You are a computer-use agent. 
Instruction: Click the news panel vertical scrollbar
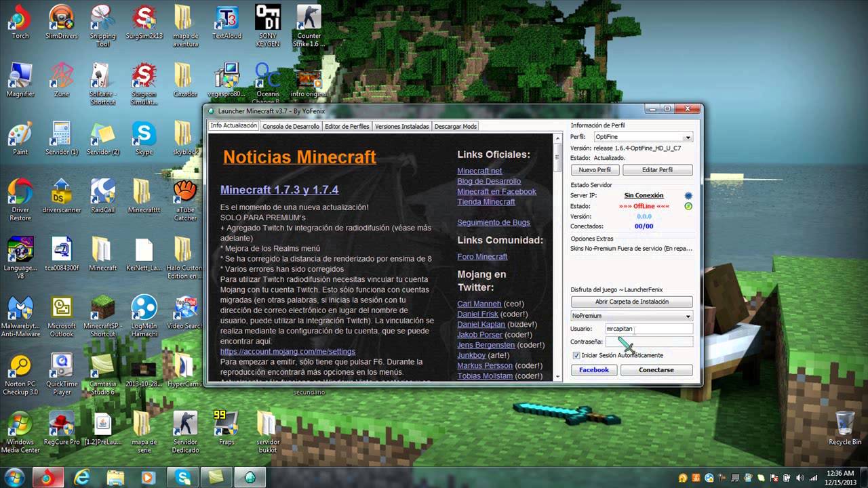pyautogui.click(x=557, y=258)
